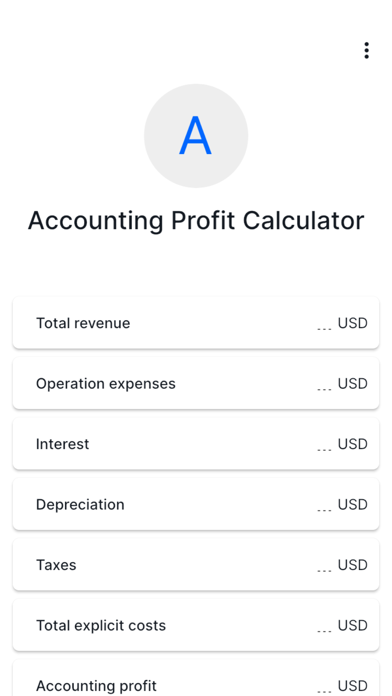Change the Depreciation USD unit
This screenshot has width=392, height=696.
point(352,505)
